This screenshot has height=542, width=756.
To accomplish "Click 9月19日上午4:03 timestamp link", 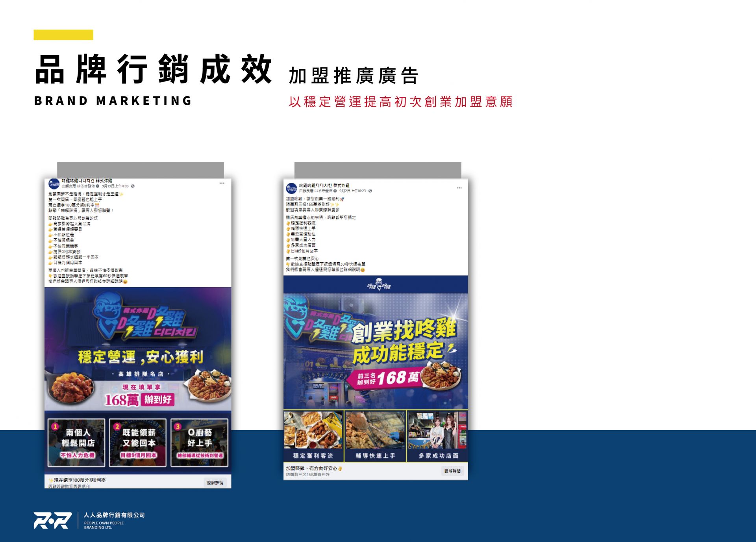I will 115,186.
